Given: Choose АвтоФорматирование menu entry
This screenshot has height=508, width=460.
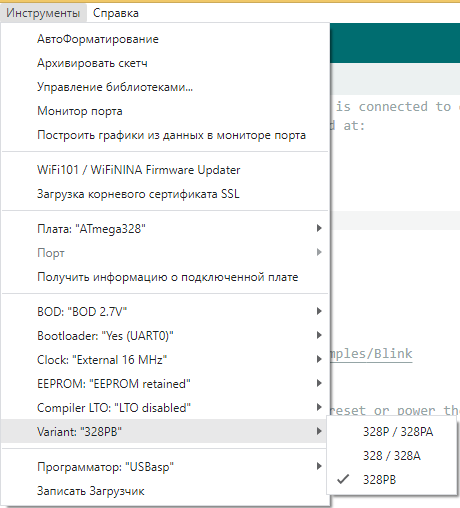Looking at the screenshot, I should tap(165, 39).
